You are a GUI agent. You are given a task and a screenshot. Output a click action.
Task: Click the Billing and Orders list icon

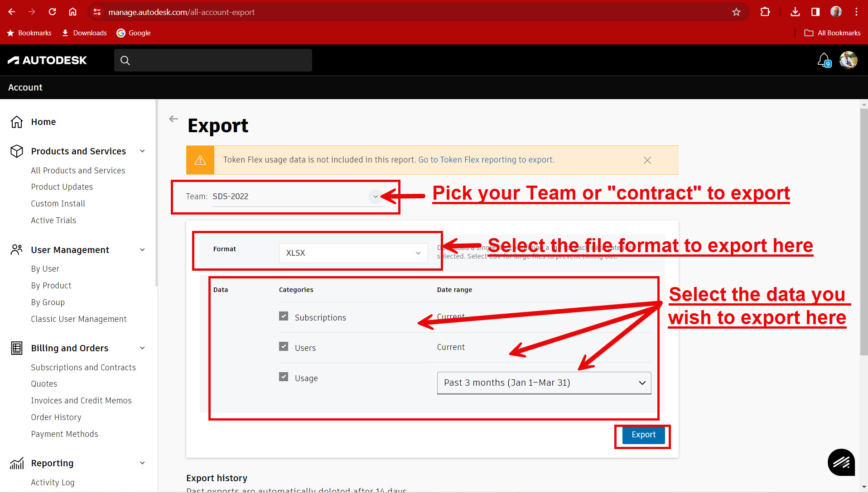pyautogui.click(x=17, y=348)
